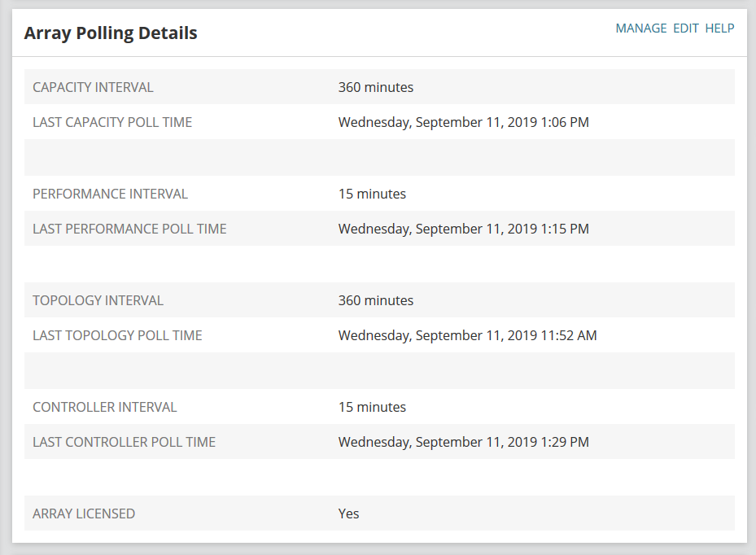Select the CAPACITY INTERVAL label
Viewport: 756px width, 555px height.
click(x=93, y=87)
